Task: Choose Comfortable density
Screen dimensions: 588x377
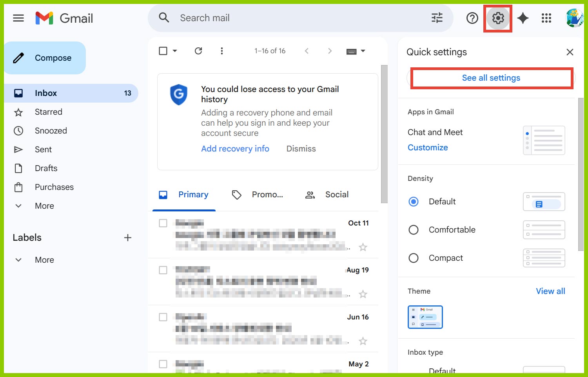Action: (x=414, y=230)
